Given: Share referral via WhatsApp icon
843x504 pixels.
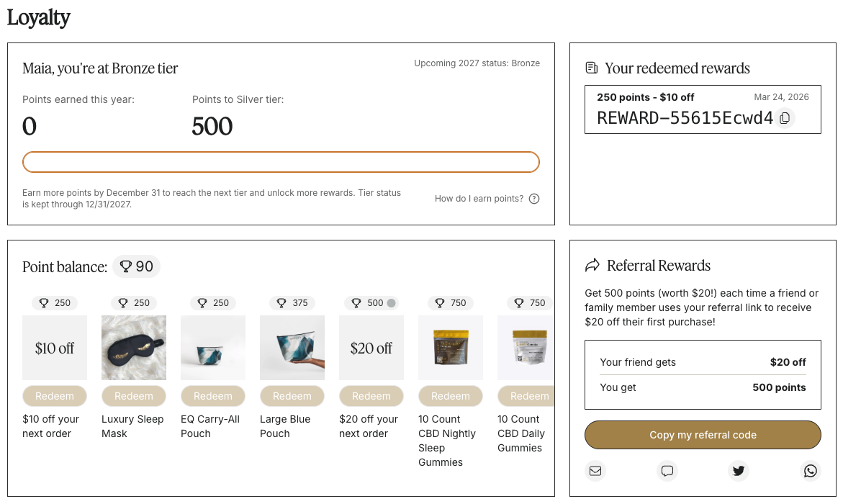Looking at the screenshot, I should click(811, 471).
